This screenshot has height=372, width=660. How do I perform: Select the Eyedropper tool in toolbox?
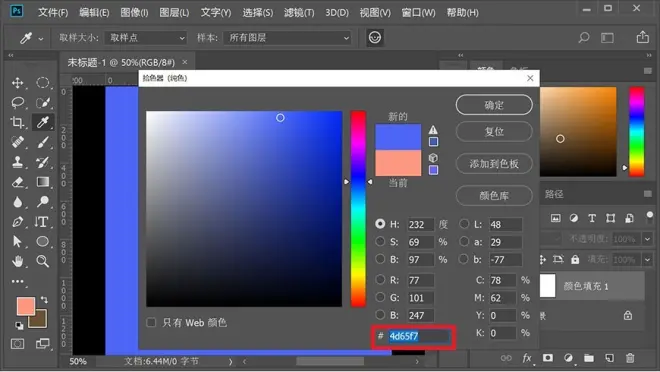tap(43, 122)
